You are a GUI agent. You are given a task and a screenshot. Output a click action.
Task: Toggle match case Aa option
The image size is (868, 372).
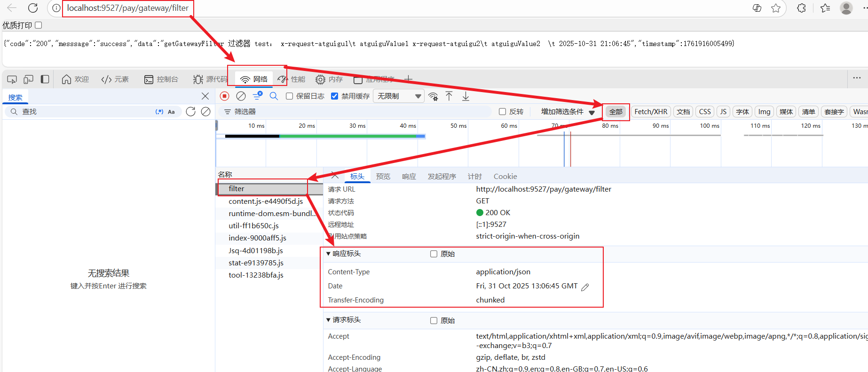(x=171, y=112)
